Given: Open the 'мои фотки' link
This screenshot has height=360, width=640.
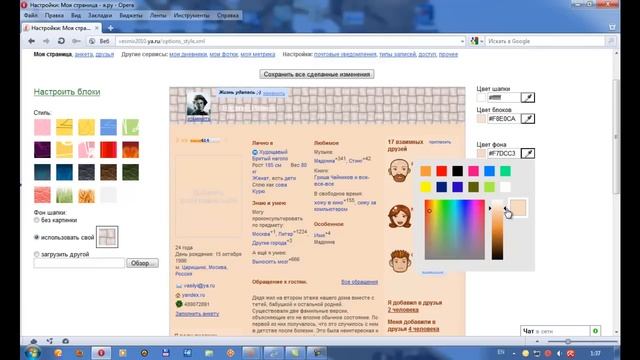Looking at the screenshot, I should tap(224, 54).
